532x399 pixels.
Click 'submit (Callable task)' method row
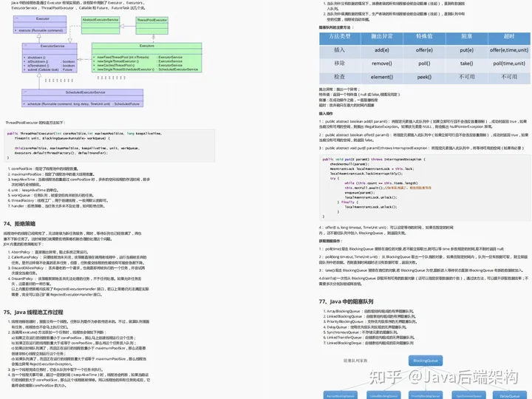click(50, 70)
